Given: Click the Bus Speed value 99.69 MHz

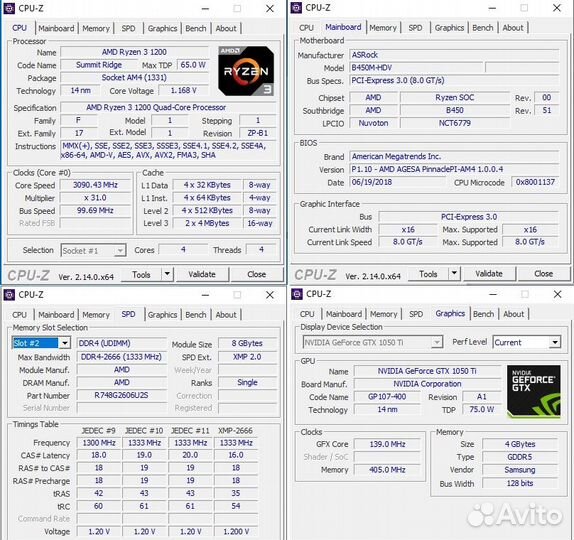Looking at the screenshot, I should click(95, 211).
